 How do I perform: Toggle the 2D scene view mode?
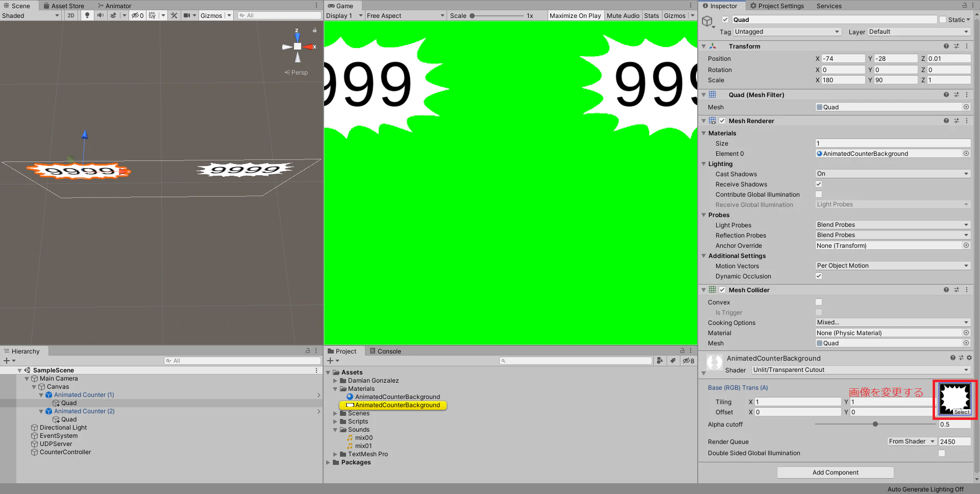coord(71,15)
